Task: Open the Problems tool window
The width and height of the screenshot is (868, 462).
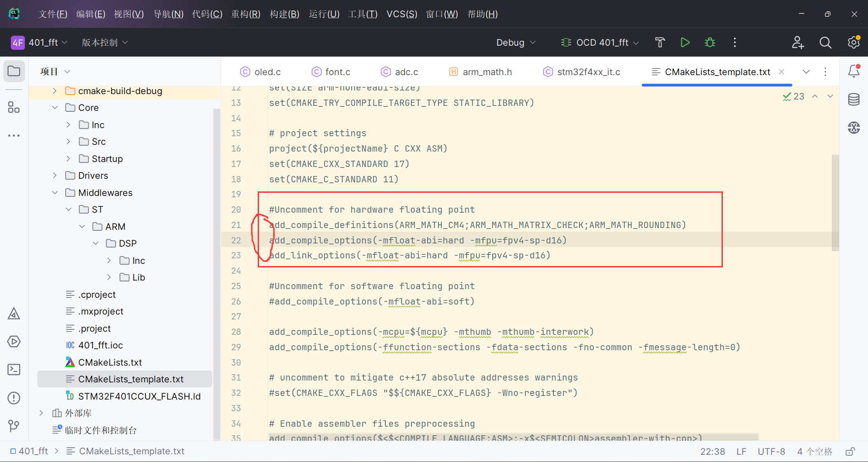Action: coord(14,398)
